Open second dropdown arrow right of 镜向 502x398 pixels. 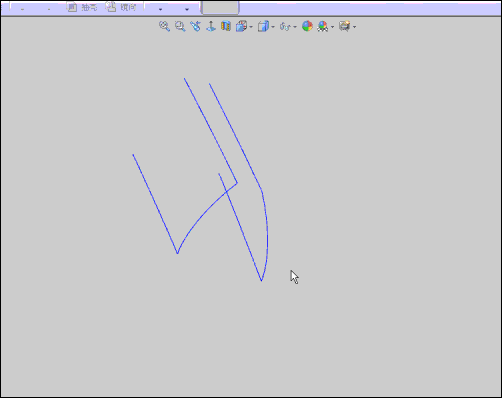click(187, 9)
